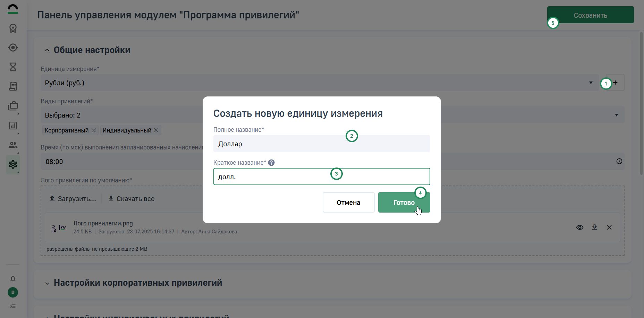Open the target icon in sidebar
644x318 pixels.
pos(13,48)
